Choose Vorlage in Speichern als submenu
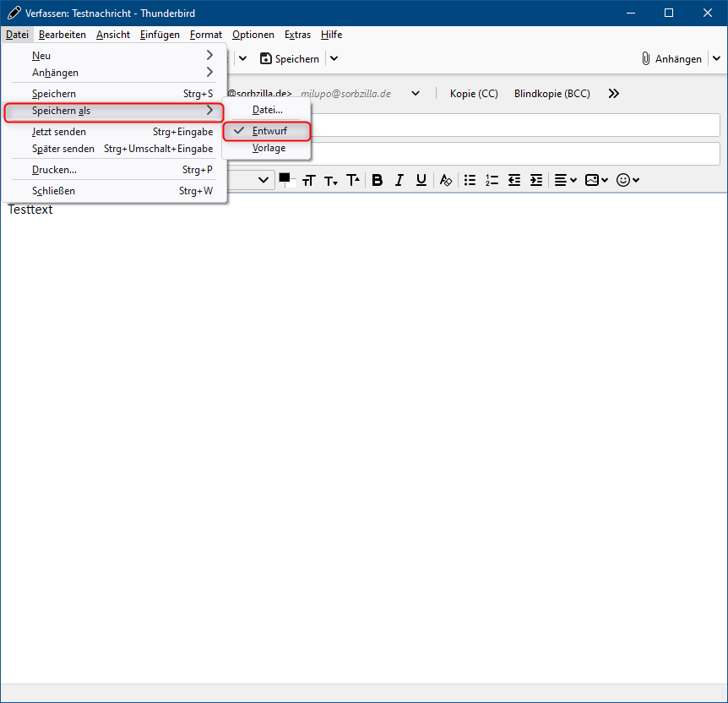This screenshot has width=728, height=703. point(269,148)
